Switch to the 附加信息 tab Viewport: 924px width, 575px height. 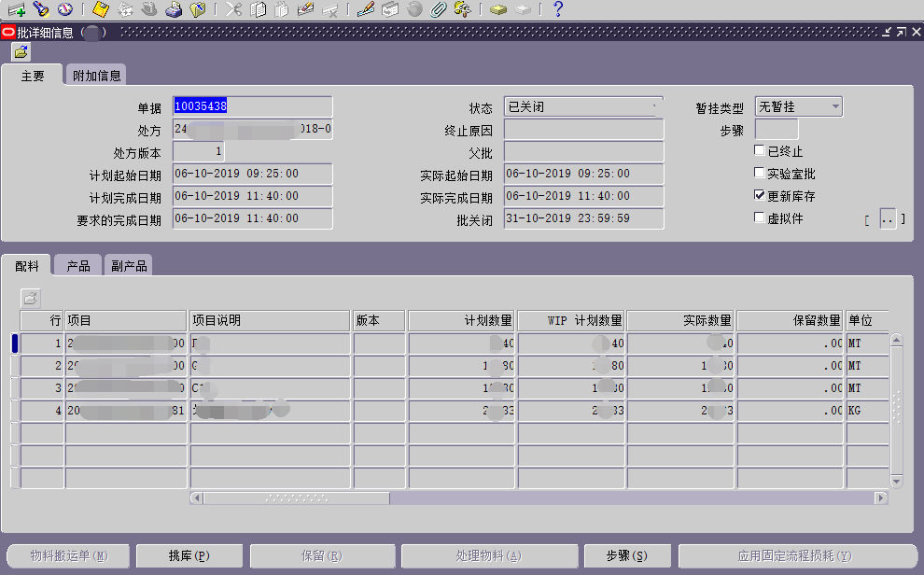point(96,77)
